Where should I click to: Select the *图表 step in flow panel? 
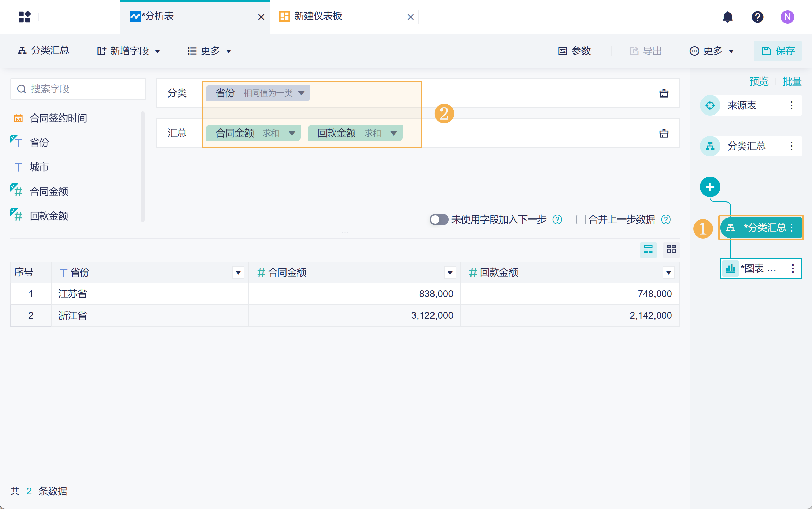758,268
